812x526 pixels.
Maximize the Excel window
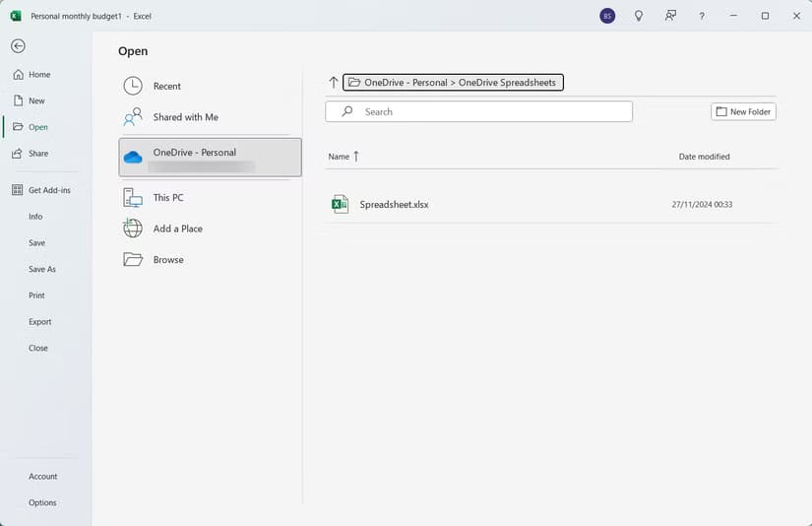point(765,16)
